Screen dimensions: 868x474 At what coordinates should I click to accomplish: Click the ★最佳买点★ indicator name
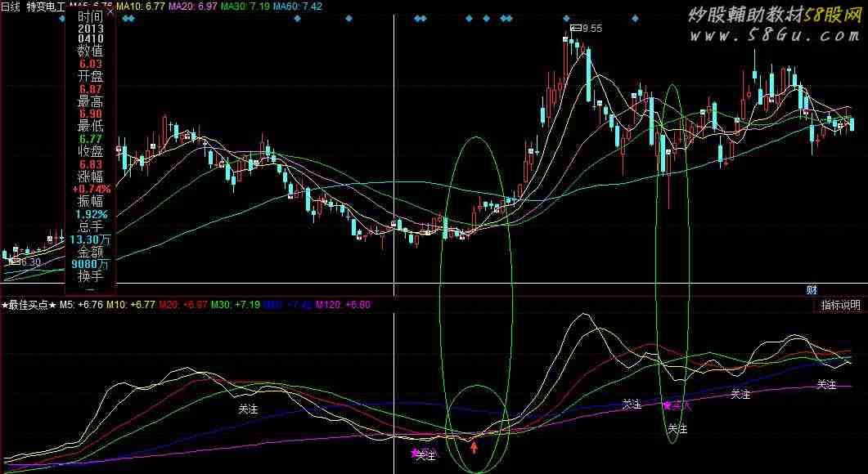tap(29, 304)
